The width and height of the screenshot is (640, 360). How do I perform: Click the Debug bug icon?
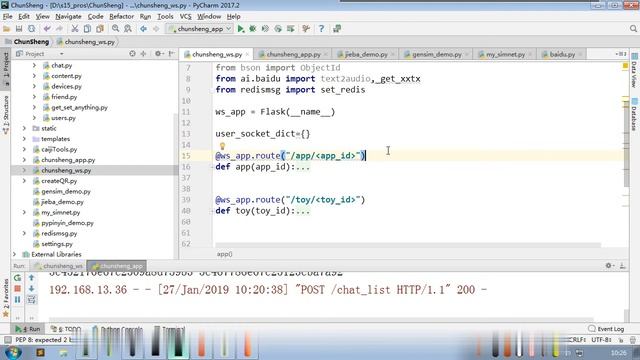click(x=253, y=29)
